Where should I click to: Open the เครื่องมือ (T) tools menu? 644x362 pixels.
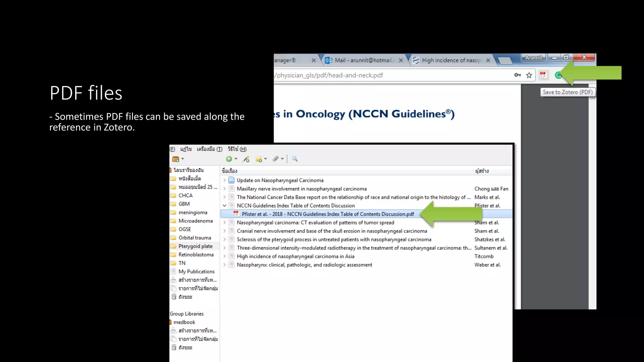pyautogui.click(x=209, y=149)
